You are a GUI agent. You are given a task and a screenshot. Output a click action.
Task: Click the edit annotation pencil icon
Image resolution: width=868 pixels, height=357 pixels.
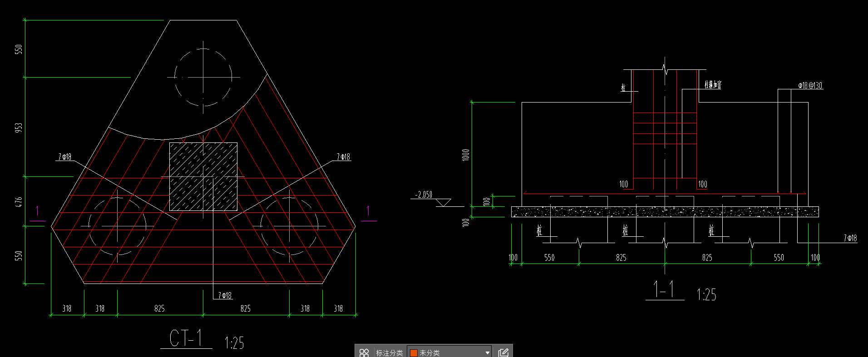coord(503,352)
